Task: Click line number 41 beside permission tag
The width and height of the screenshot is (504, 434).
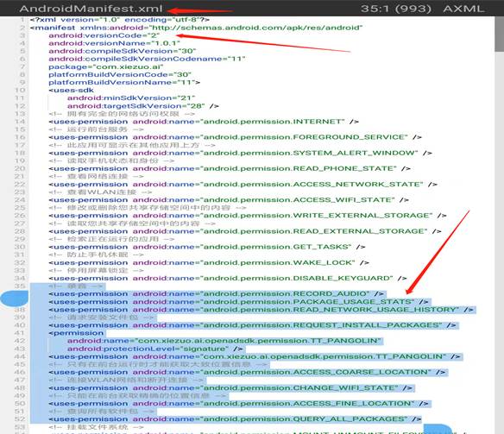Action: 20,333
